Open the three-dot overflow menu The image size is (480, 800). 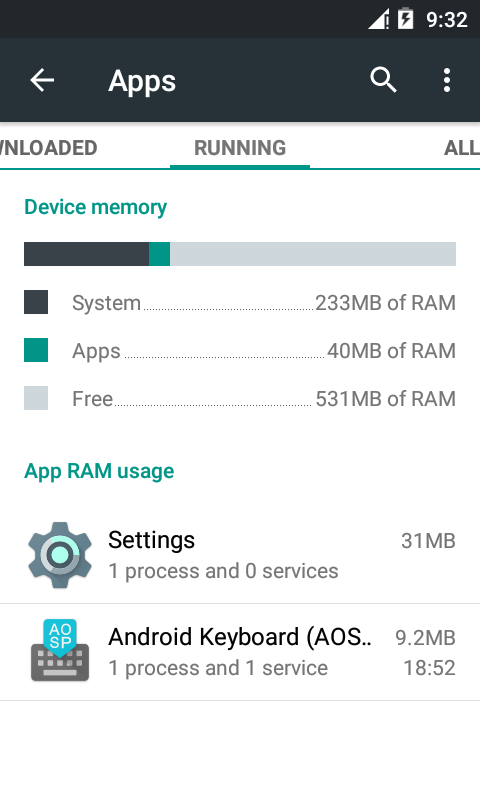[447, 80]
